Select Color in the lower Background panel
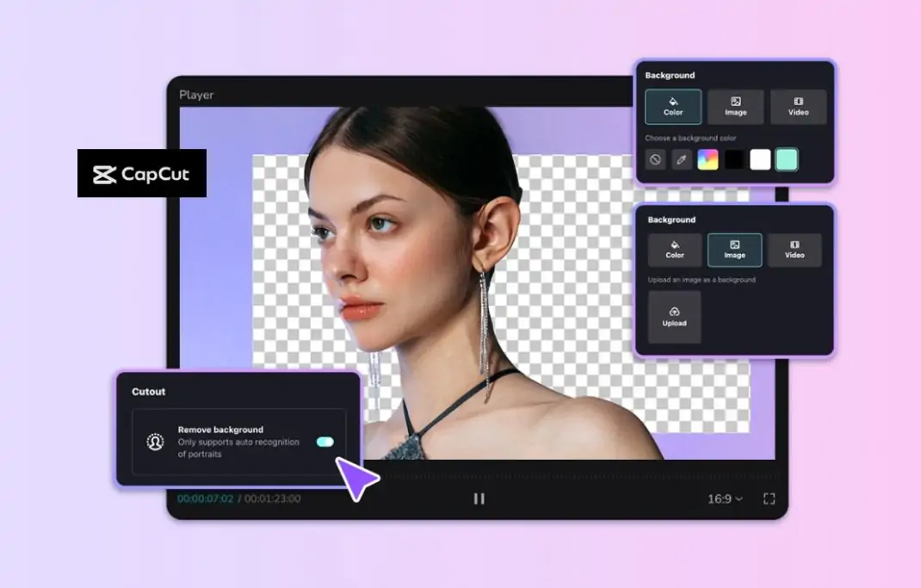Screen dimensions: 921x588 pos(674,251)
